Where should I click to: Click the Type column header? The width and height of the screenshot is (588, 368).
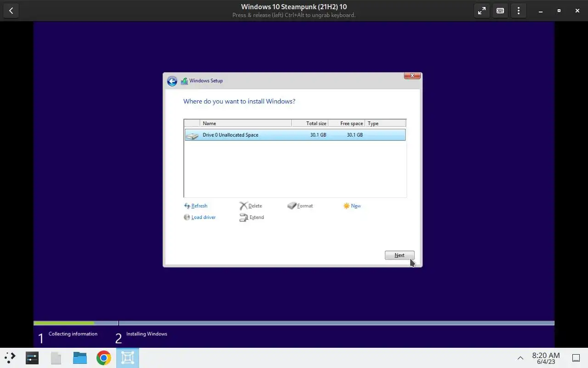(x=385, y=123)
